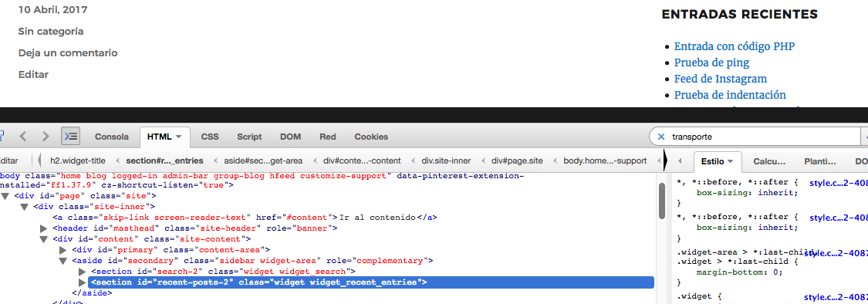Select div#conte...-content breadcrumb
This screenshot has width=868, height=304.
coord(362,160)
